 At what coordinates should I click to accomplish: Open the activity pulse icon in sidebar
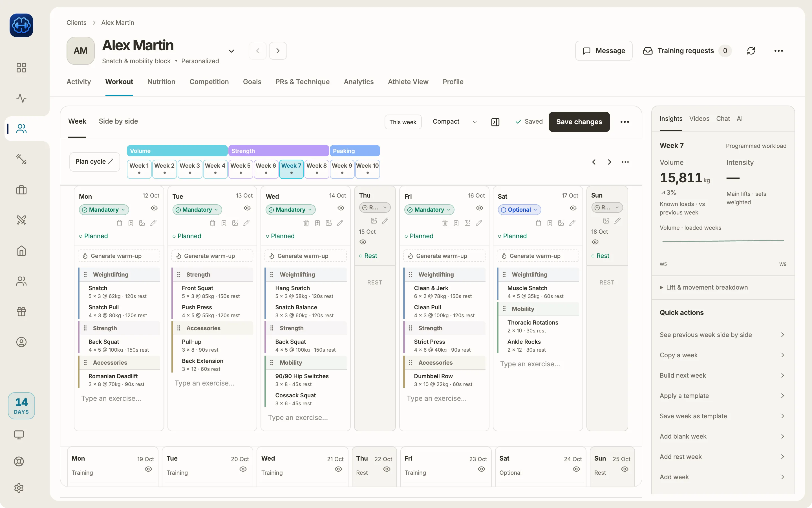pos(21,98)
